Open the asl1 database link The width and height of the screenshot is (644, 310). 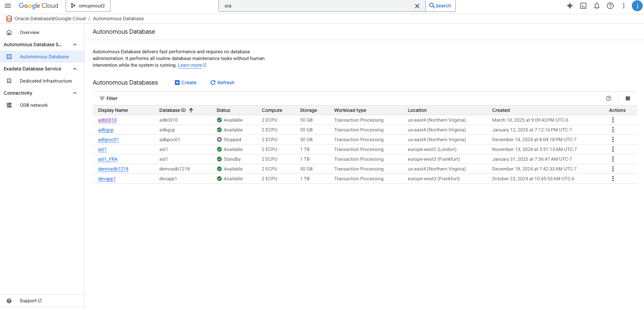[102, 149]
